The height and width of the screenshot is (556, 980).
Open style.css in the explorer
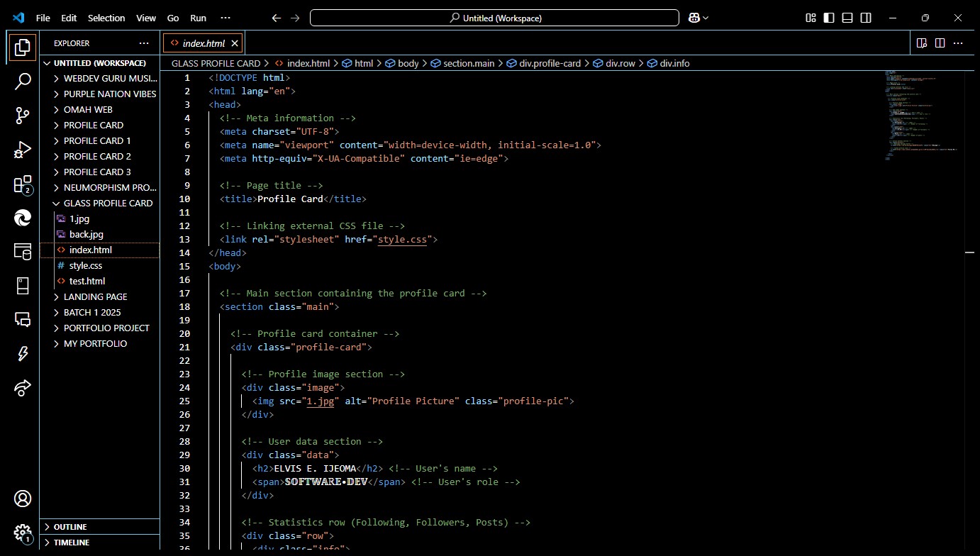pos(85,265)
